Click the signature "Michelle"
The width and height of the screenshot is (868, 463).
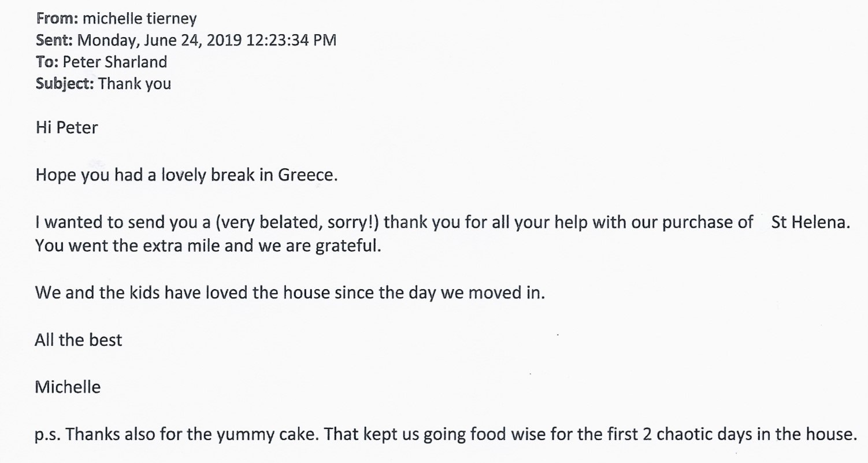click(68, 386)
